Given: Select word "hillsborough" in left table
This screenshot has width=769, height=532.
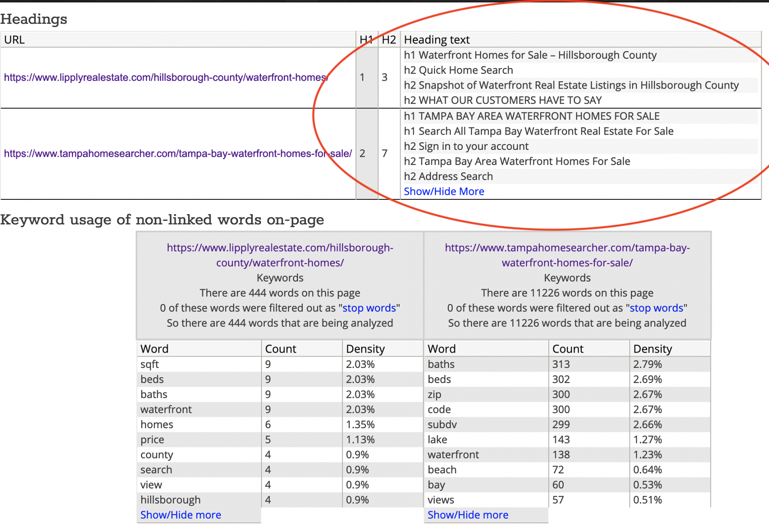Looking at the screenshot, I should pos(170,500).
